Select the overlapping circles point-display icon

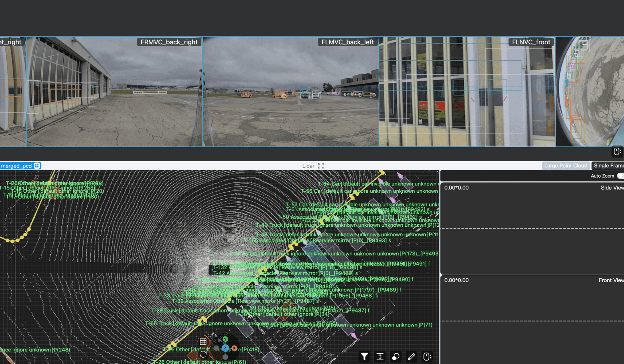tap(396, 357)
